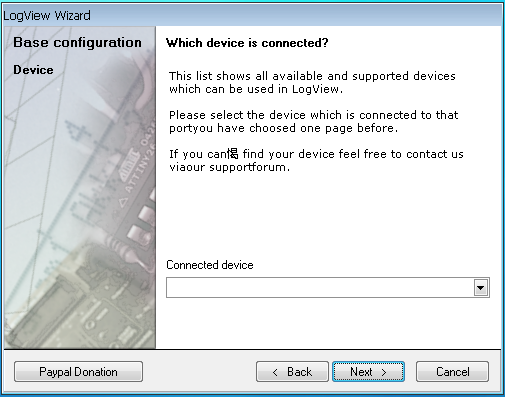The width and height of the screenshot is (505, 397).
Task: Cancel the LogView Wizard
Action: [452, 372]
